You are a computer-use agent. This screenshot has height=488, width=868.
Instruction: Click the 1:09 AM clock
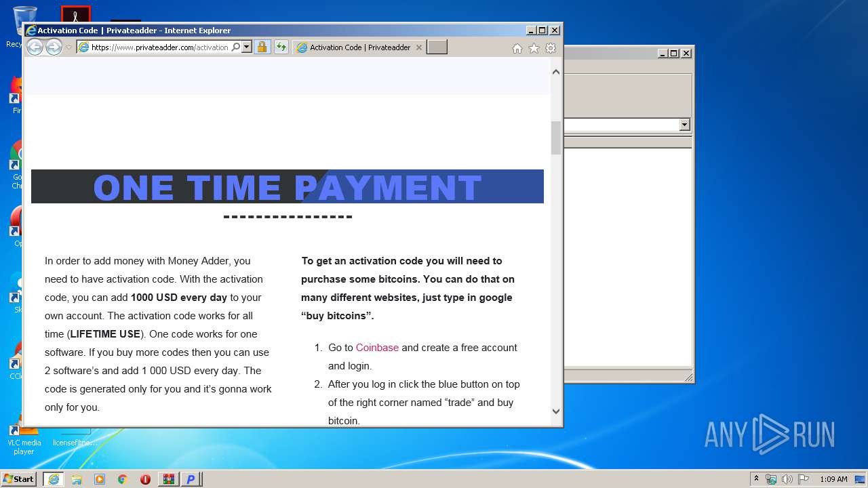(x=833, y=479)
